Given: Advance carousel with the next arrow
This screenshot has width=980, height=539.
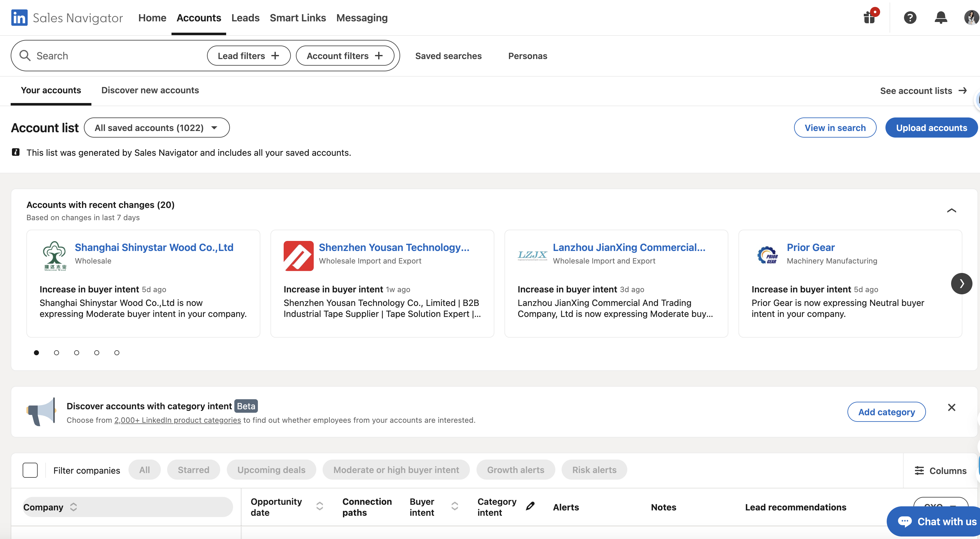Looking at the screenshot, I should click(x=961, y=283).
